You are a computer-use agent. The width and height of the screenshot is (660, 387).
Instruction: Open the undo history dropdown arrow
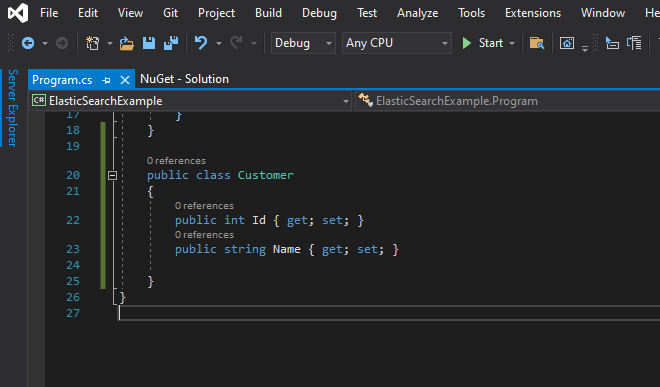click(x=218, y=43)
